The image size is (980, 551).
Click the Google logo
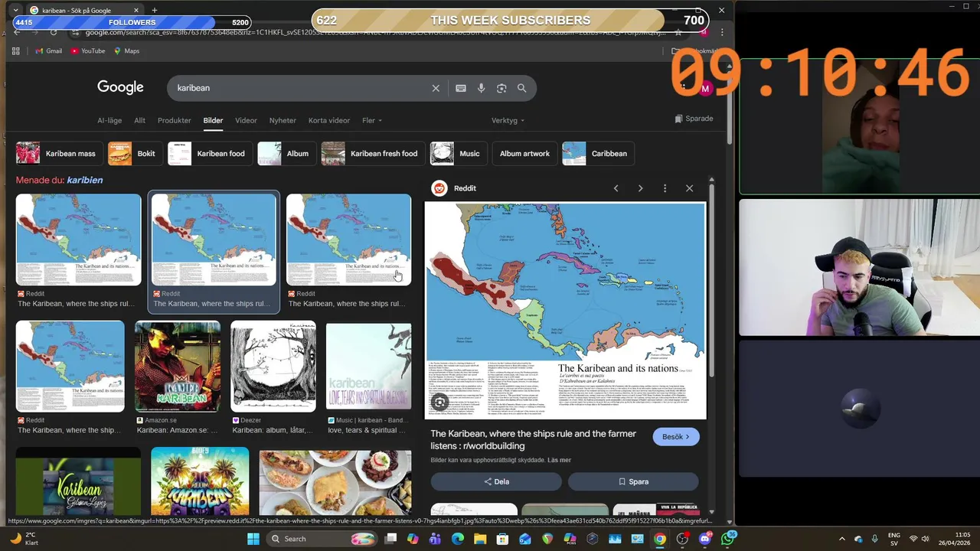click(x=120, y=87)
